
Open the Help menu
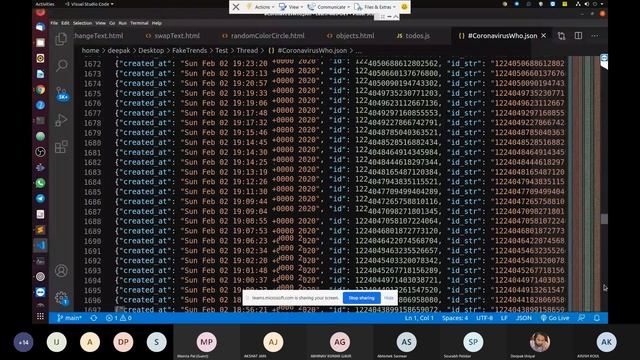click(157, 23)
